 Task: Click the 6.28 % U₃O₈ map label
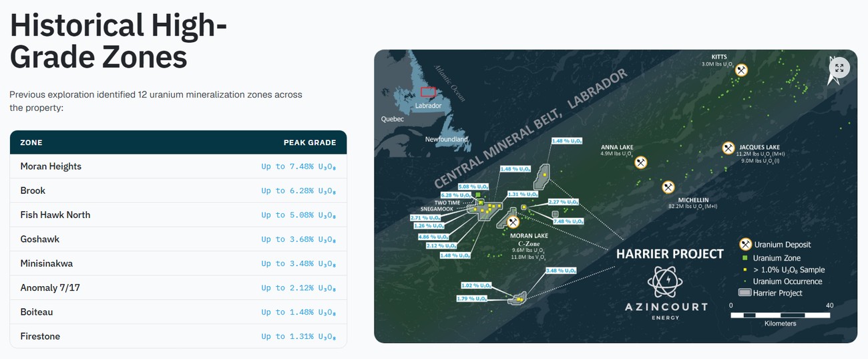tap(456, 195)
